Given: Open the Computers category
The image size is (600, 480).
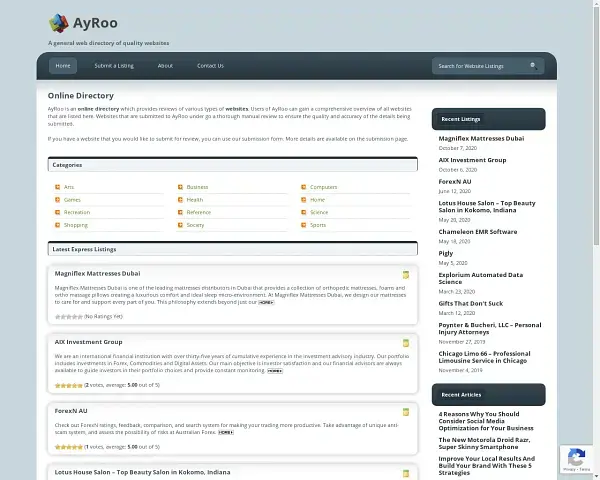Looking at the screenshot, I should tap(323, 187).
